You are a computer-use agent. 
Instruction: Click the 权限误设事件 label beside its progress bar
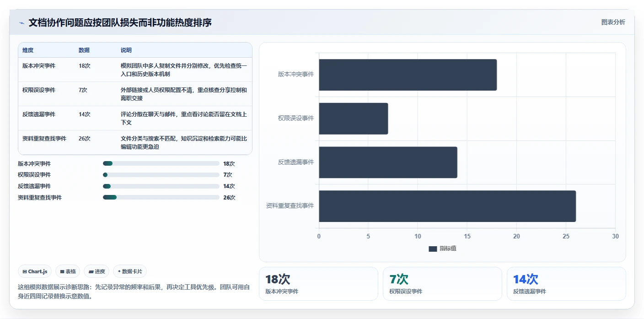pos(34,175)
